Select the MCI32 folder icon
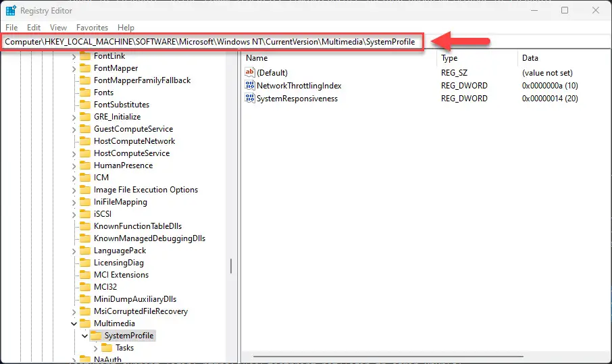Screen dimensions: 612x364 [x=85, y=287]
